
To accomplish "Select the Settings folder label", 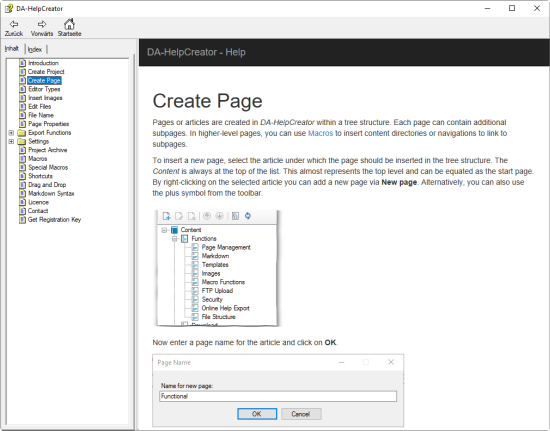I will 39,141.
